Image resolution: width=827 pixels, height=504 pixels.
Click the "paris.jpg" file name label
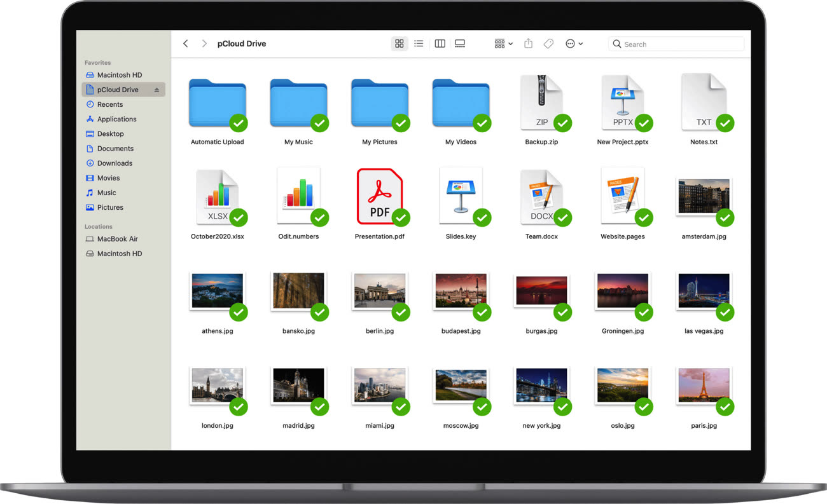point(704,426)
